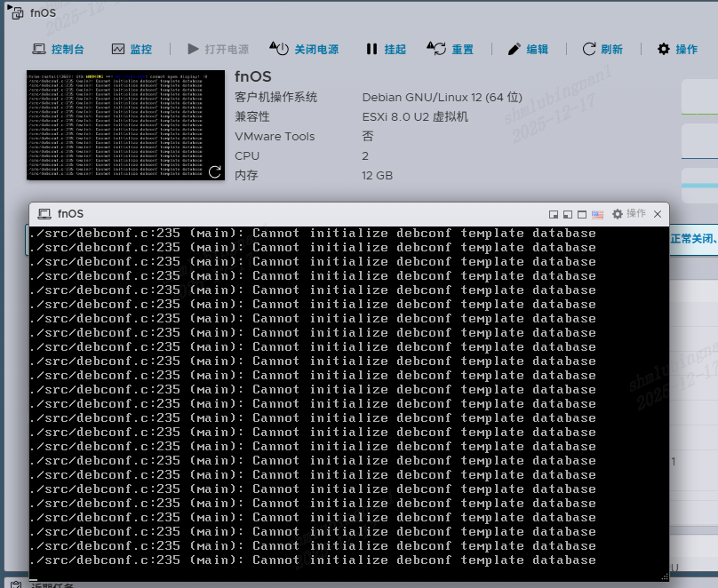Click the 'Debian GNU/Linux 12 (64 位)' value
Image resolution: width=718 pixels, height=588 pixels.
[442, 97]
